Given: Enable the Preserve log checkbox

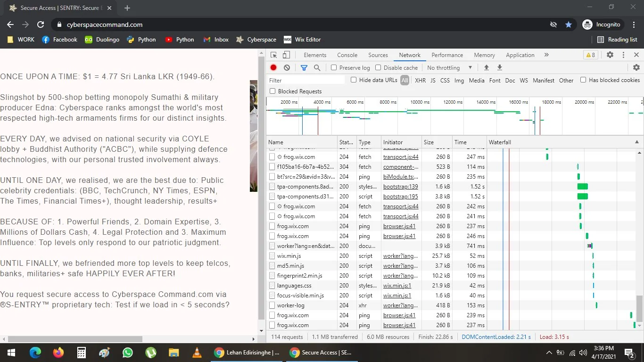Looking at the screenshot, I should pos(334,68).
